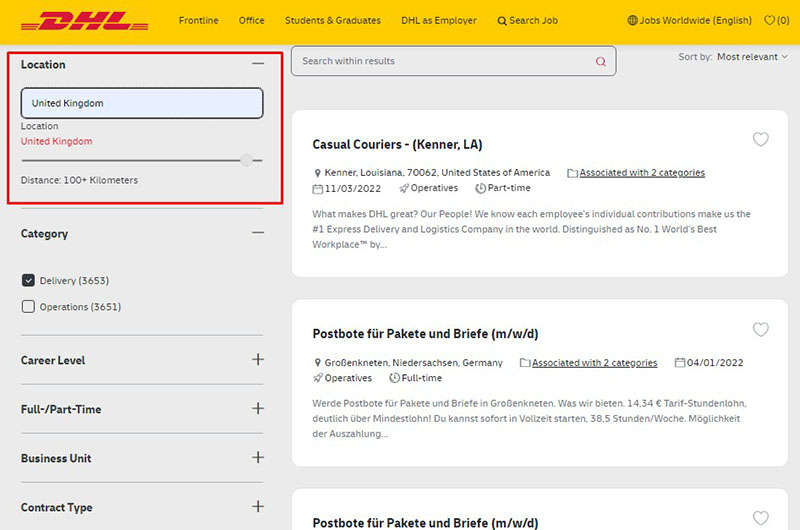Click the distance slider handle
This screenshot has width=800, height=530.
[x=246, y=160]
